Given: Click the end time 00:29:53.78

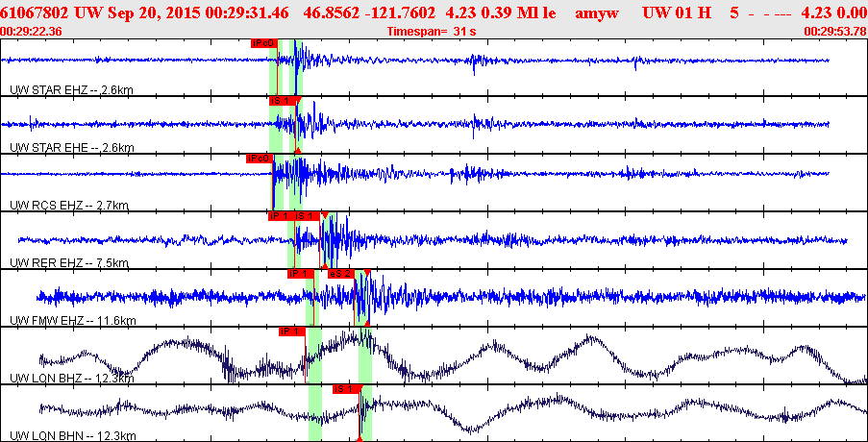Looking at the screenshot, I should click(x=834, y=32).
